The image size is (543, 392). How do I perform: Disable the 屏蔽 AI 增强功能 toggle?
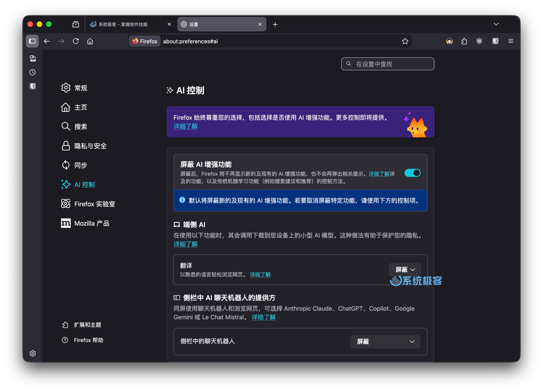coord(413,173)
